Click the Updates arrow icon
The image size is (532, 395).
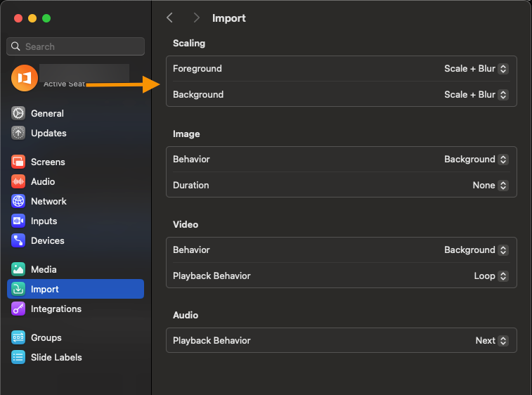[18, 133]
